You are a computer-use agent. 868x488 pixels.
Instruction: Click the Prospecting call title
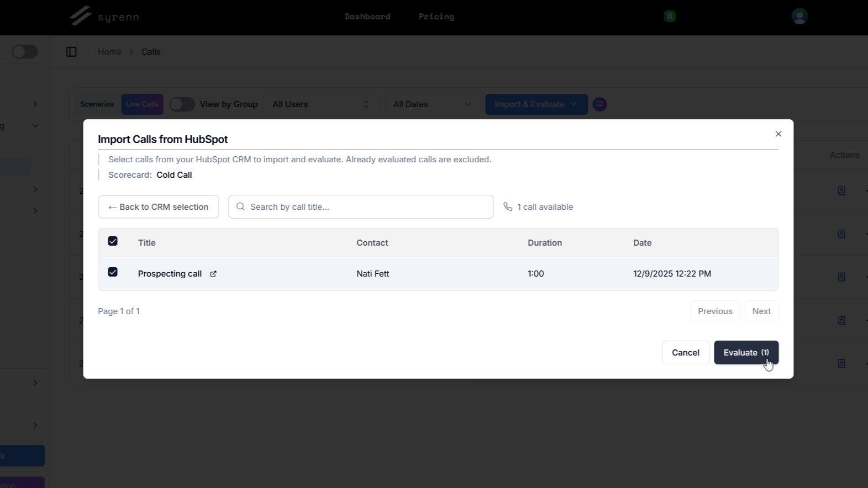170,274
